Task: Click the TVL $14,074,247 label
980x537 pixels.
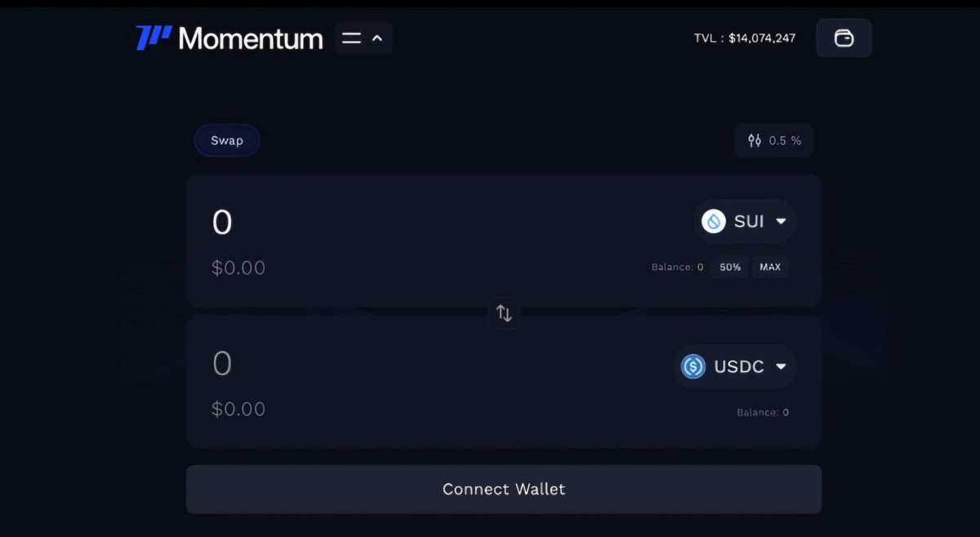Action: click(744, 38)
